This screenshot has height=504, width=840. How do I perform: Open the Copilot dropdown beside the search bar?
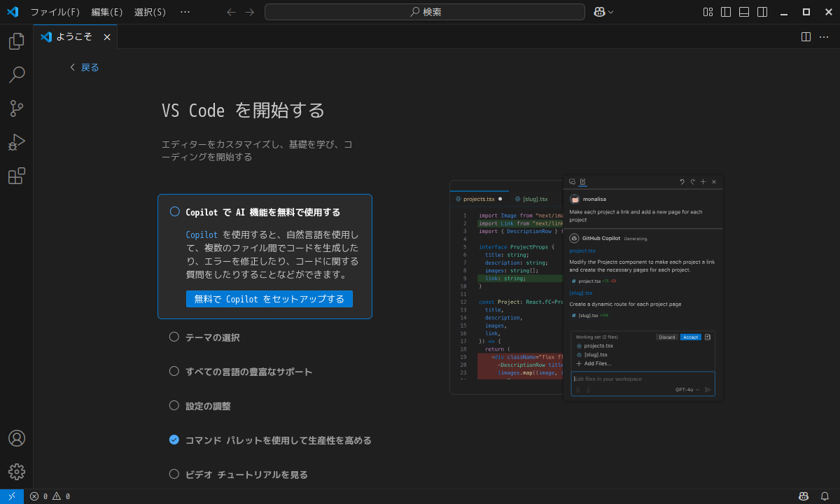(x=603, y=11)
